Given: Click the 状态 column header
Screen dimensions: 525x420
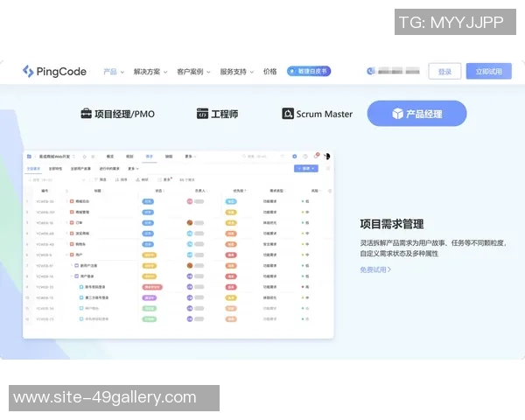Looking at the screenshot, I should (158, 191).
